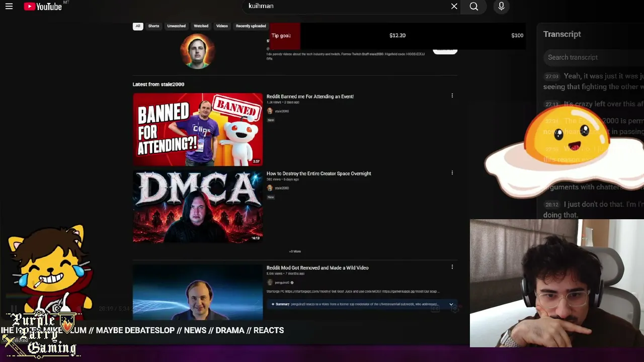
Task: Click stale2000 avatar under Reddit Banned me video
Action: pos(270,111)
